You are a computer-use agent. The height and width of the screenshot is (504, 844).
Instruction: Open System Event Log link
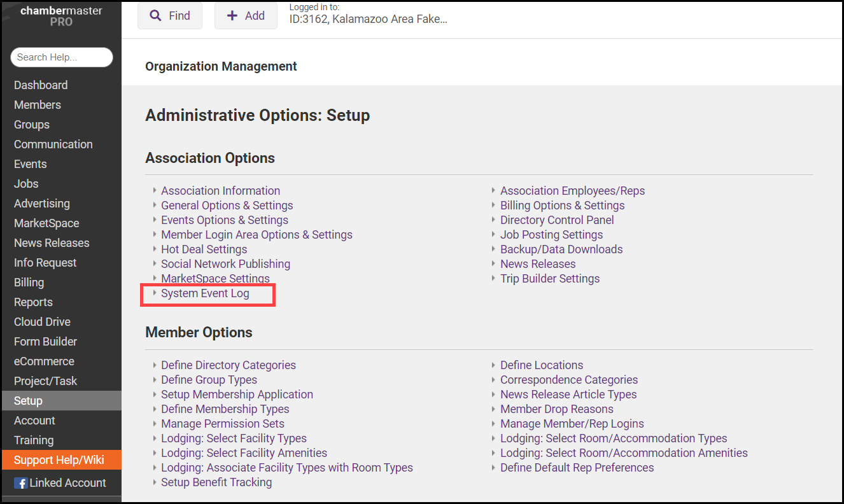pyautogui.click(x=205, y=293)
